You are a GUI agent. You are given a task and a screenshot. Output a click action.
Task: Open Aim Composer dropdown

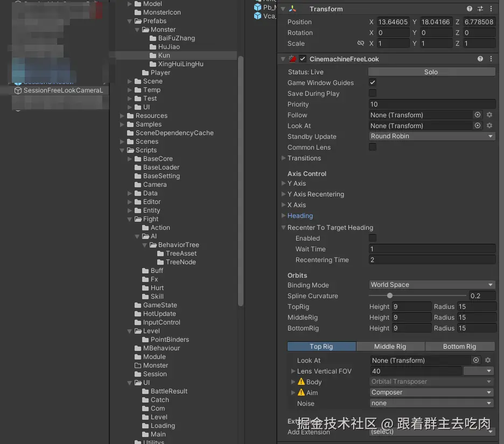[432, 392]
